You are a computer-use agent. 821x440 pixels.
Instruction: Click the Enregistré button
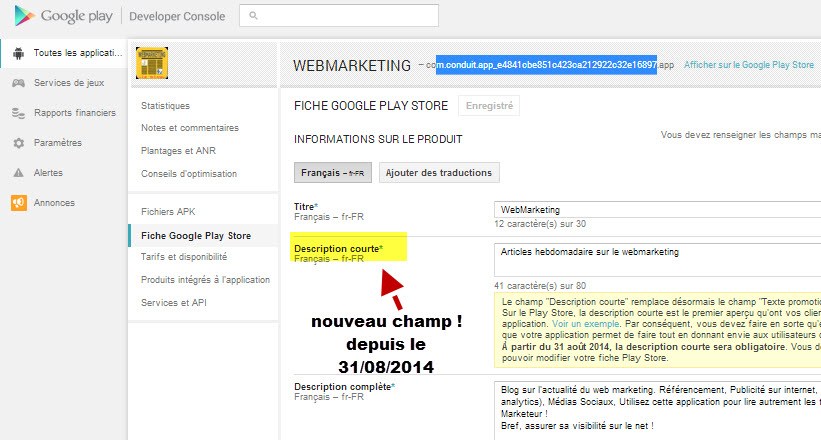[x=489, y=106]
